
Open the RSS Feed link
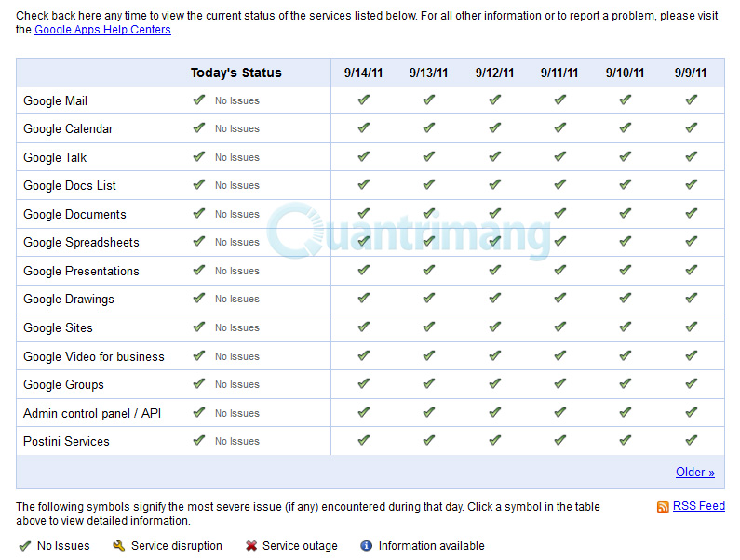coord(698,506)
